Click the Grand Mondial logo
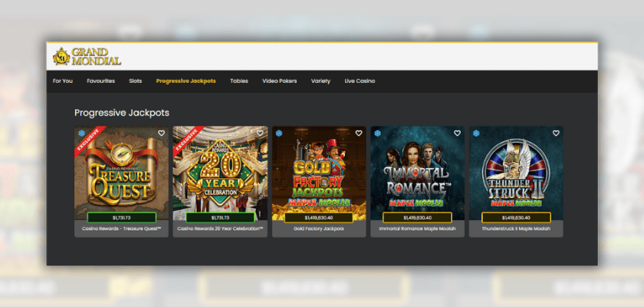 pos(87,56)
